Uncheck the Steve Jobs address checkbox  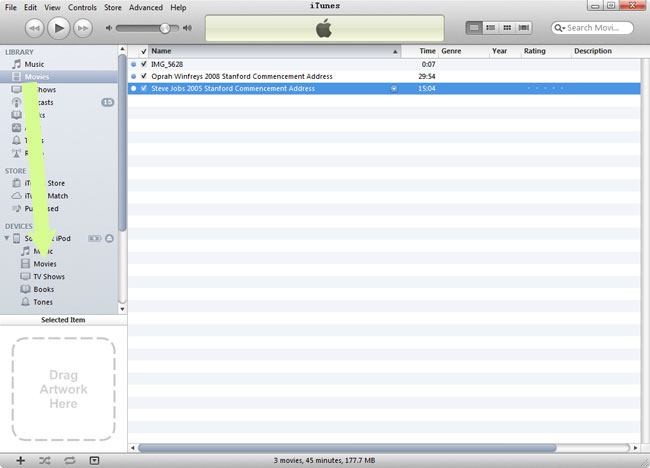(x=144, y=88)
